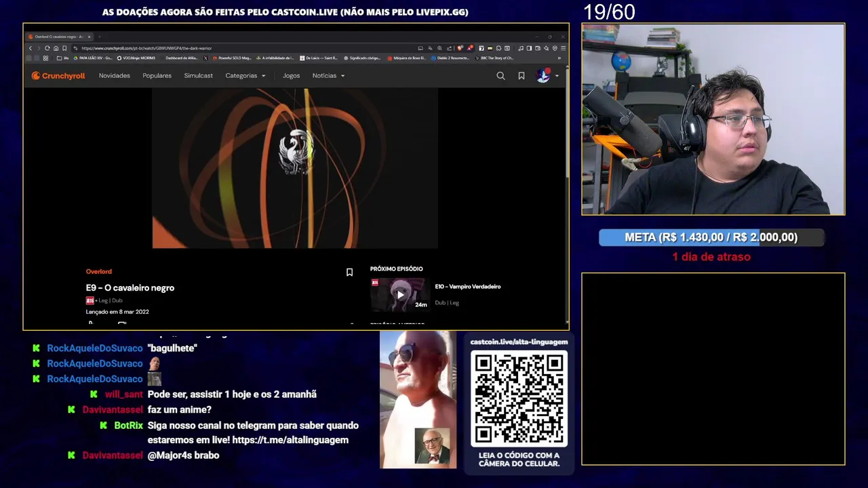Open the Brave Shields lion icon
The width and height of the screenshot is (868, 488).
(460, 48)
